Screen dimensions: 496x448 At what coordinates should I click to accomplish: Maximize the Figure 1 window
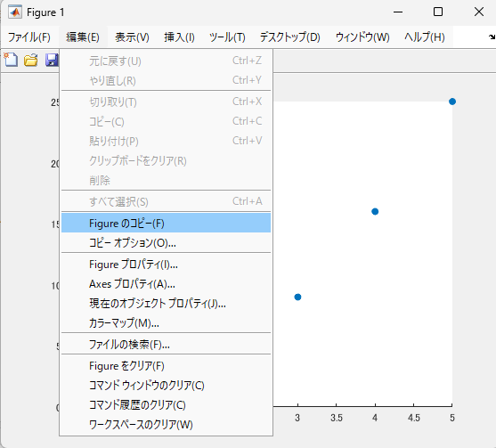coord(438,12)
